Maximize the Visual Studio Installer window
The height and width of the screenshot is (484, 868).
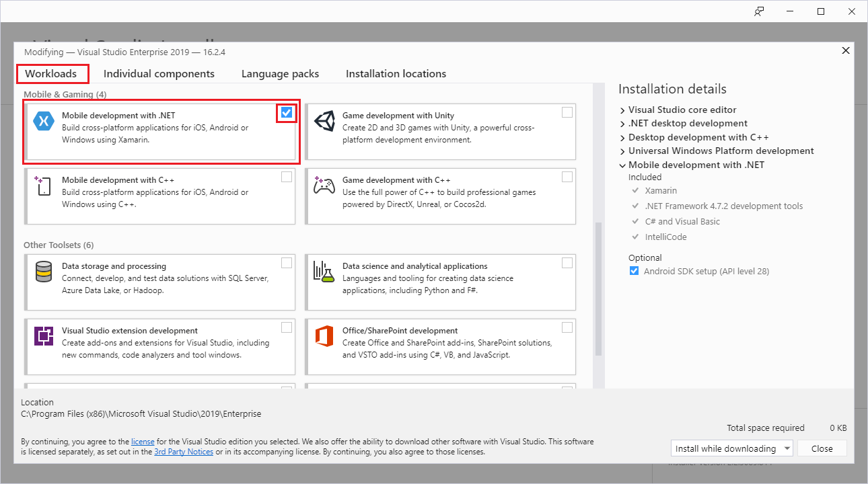pos(821,11)
